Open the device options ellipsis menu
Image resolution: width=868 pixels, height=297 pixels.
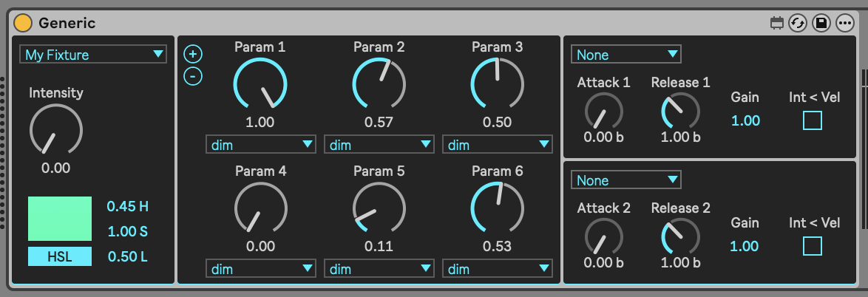844,23
